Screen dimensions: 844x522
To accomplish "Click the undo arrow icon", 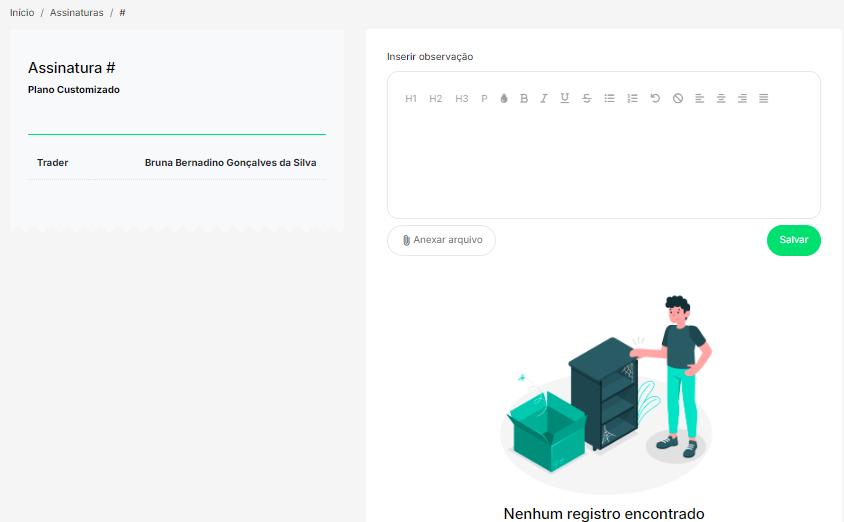I will pos(655,98).
